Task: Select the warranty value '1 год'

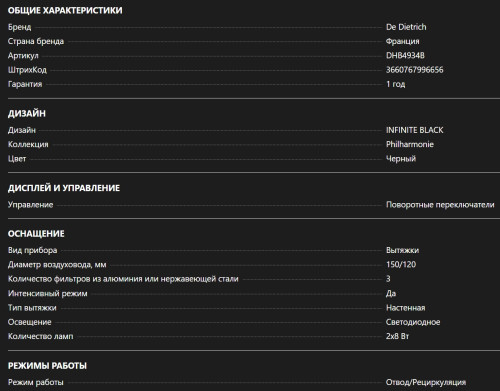Action: (x=396, y=84)
